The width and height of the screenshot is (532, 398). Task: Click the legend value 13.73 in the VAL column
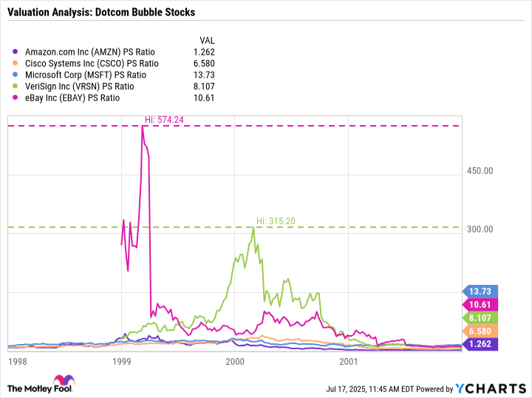tap(204, 75)
